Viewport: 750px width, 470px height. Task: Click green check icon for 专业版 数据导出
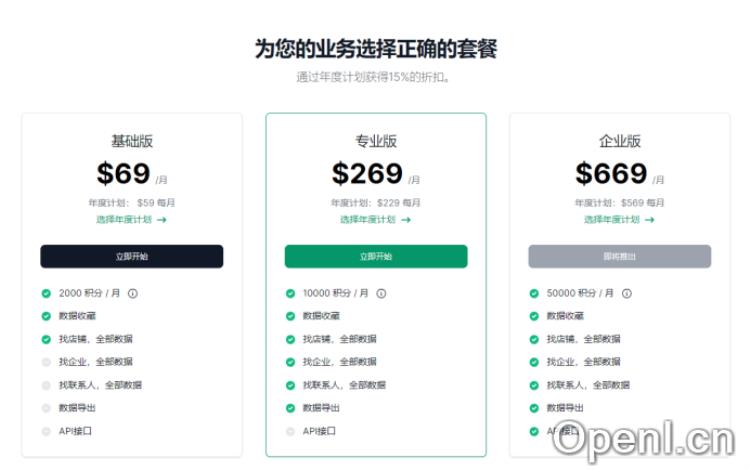pyautogui.click(x=290, y=408)
